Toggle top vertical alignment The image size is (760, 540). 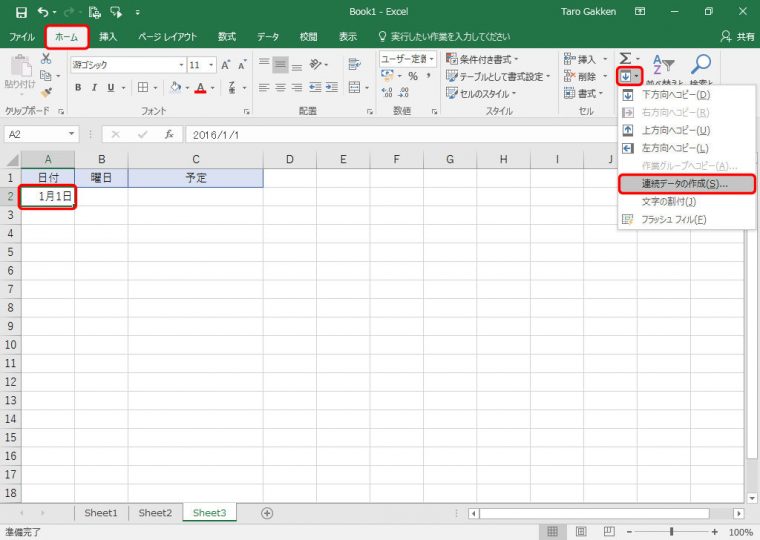click(264, 64)
